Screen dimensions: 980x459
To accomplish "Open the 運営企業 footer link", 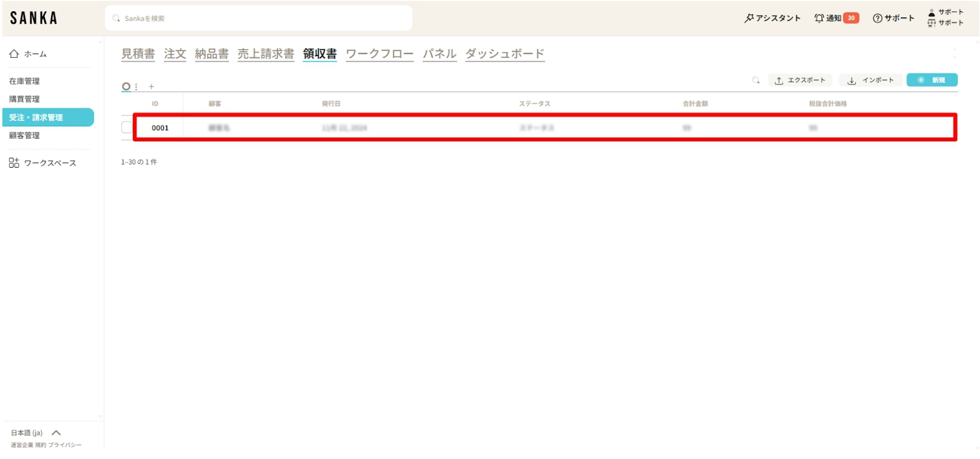I will [x=22, y=445].
